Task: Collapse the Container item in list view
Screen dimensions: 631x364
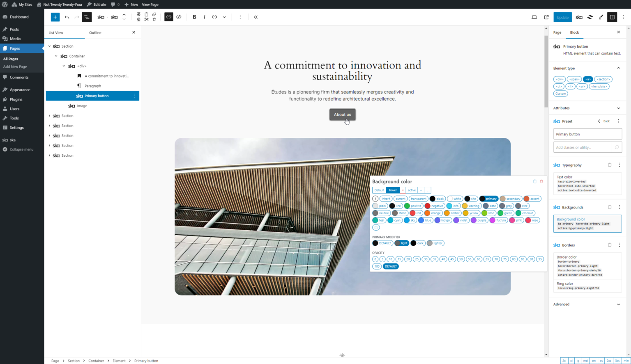Action: click(x=56, y=56)
